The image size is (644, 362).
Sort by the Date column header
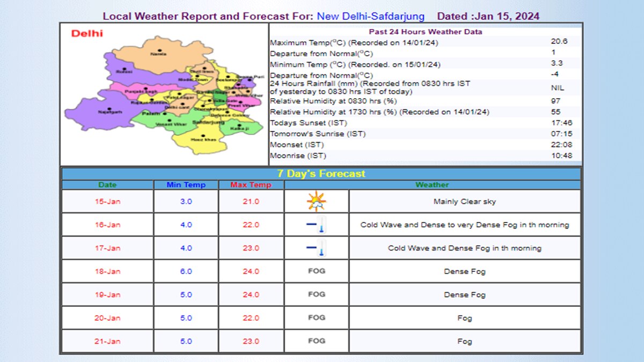107,184
